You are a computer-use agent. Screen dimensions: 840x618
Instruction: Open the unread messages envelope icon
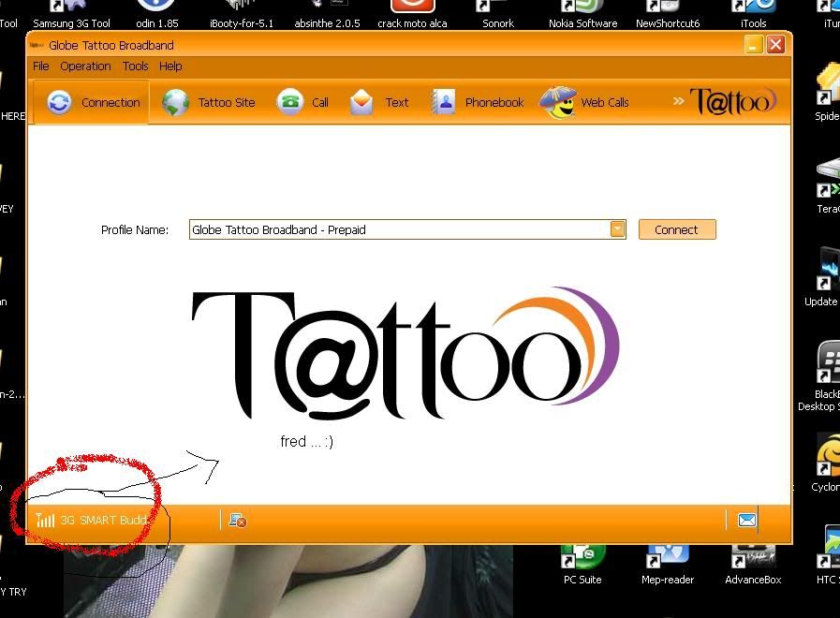click(x=746, y=520)
